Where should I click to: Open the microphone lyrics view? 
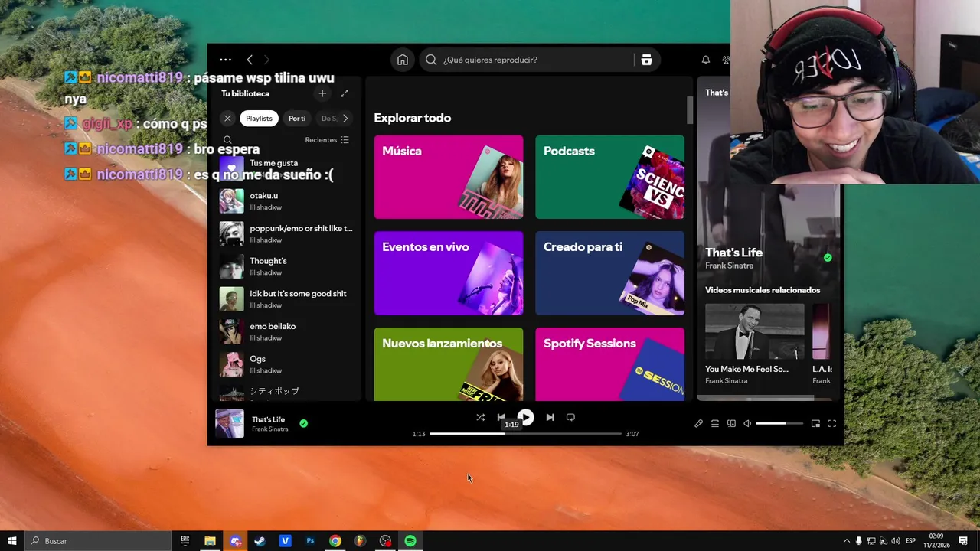(698, 423)
